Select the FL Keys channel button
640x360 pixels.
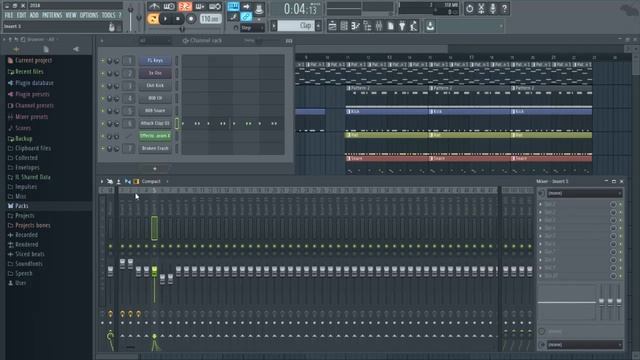point(155,60)
